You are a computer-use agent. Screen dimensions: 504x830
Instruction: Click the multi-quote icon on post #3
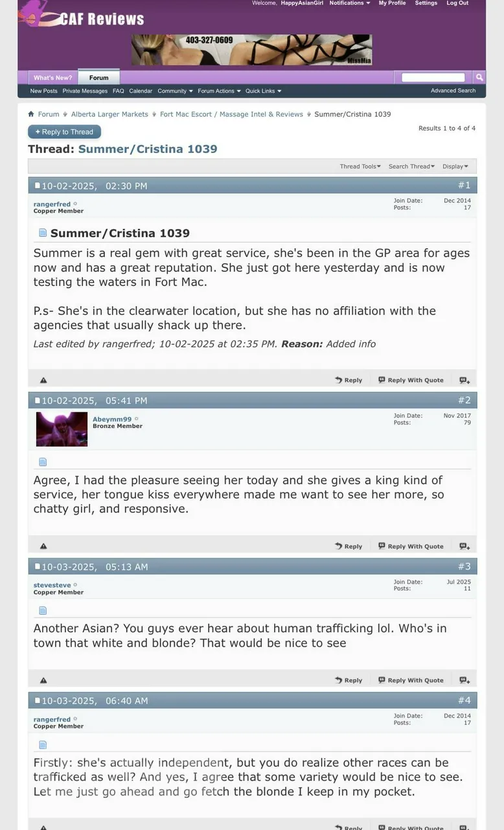[464, 680]
